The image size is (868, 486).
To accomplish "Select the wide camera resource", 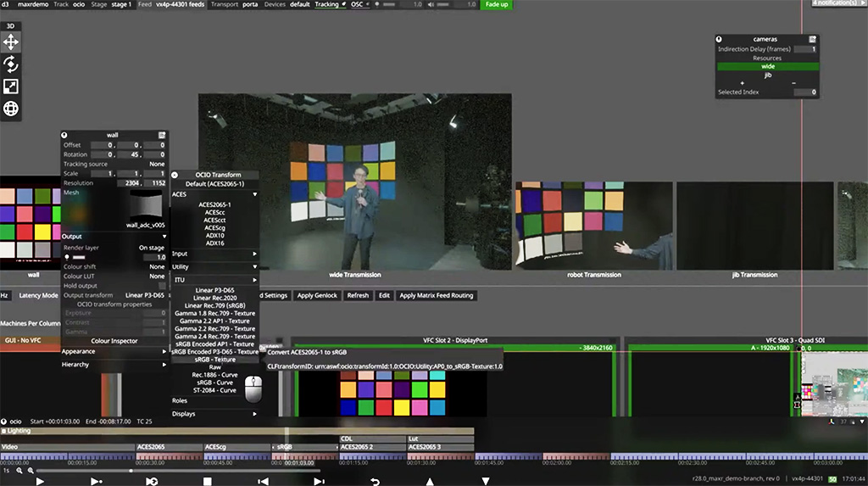I will click(767, 66).
